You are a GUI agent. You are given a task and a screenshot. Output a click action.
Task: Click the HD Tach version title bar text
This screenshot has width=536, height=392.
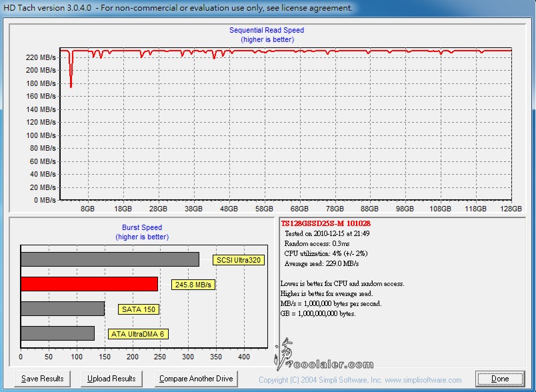coord(178,7)
